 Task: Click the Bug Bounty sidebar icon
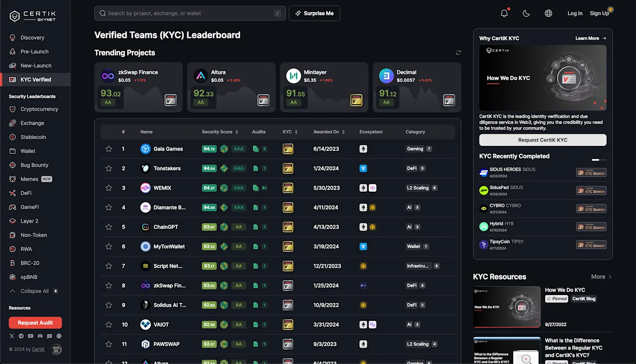coord(12,165)
